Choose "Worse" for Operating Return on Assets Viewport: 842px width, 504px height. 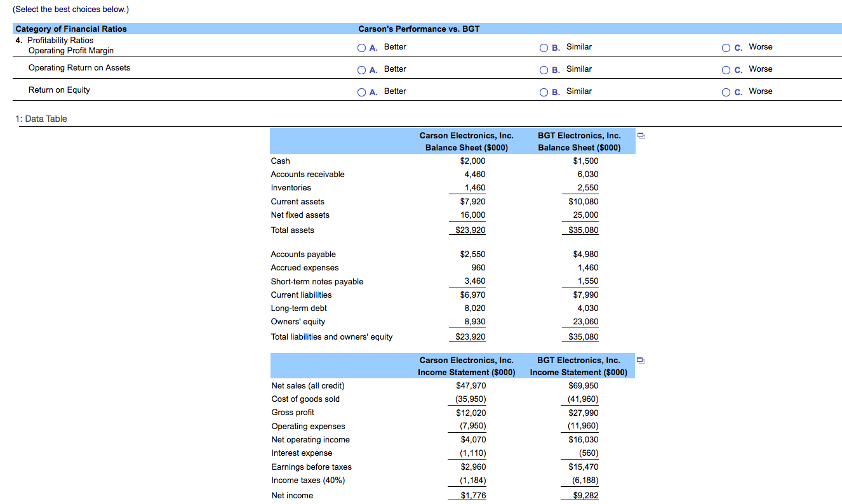pyautogui.click(x=726, y=69)
